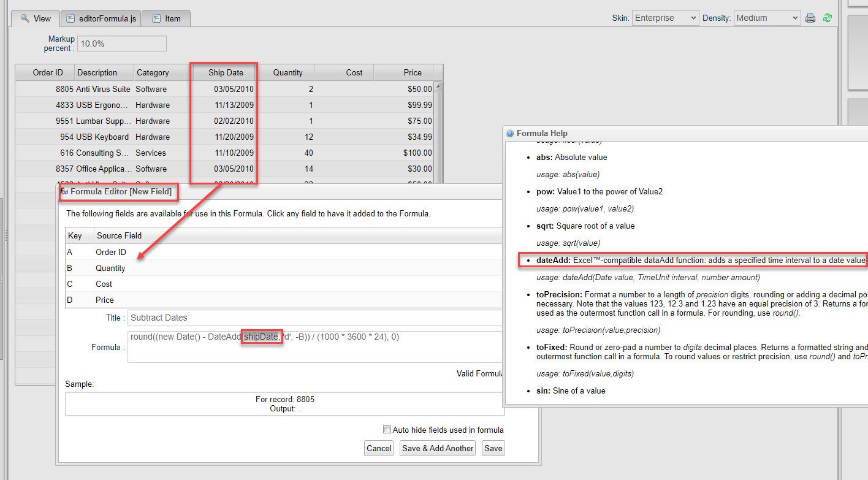Click the Formula Help question mark icon
The height and width of the screenshot is (480, 868).
pyautogui.click(x=509, y=133)
